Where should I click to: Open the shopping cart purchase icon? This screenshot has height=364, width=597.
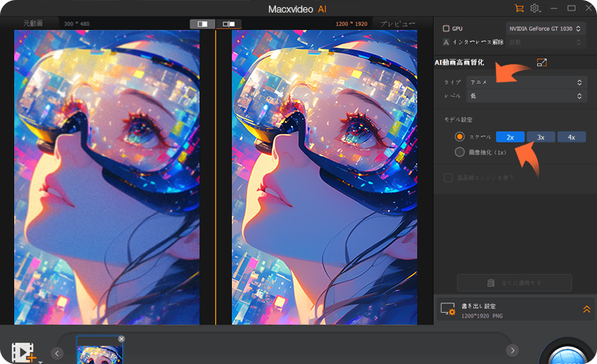(x=519, y=8)
